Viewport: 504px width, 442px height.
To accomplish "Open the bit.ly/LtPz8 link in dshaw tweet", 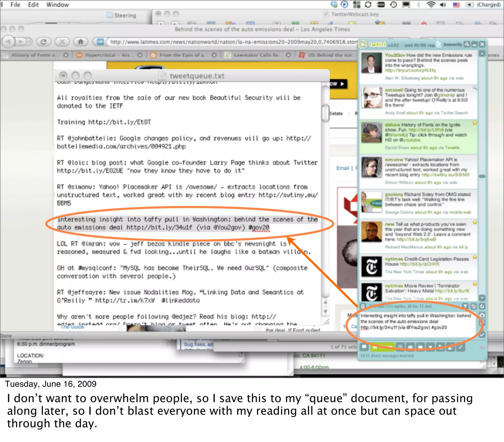I will coord(426,130).
